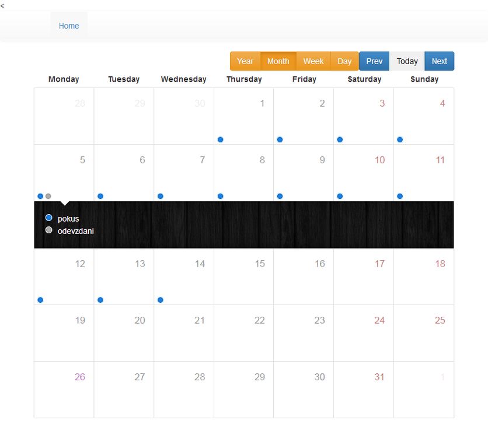Image resolution: width=488 pixels, height=448 pixels.
Task: Switch to Week view
Action: pyautogui.click(x=313, y=61)
